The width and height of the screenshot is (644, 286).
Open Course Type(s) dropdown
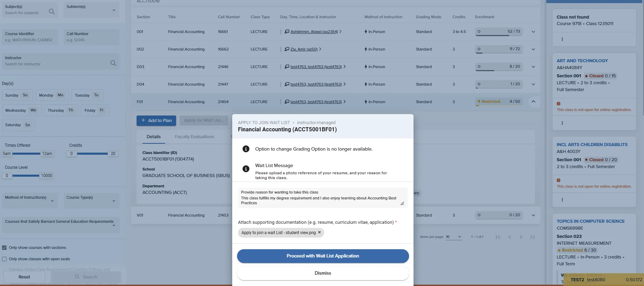92,201
